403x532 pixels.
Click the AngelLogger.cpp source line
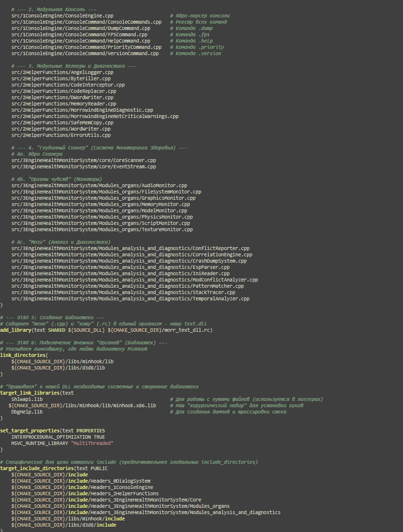tap(62, 72)
